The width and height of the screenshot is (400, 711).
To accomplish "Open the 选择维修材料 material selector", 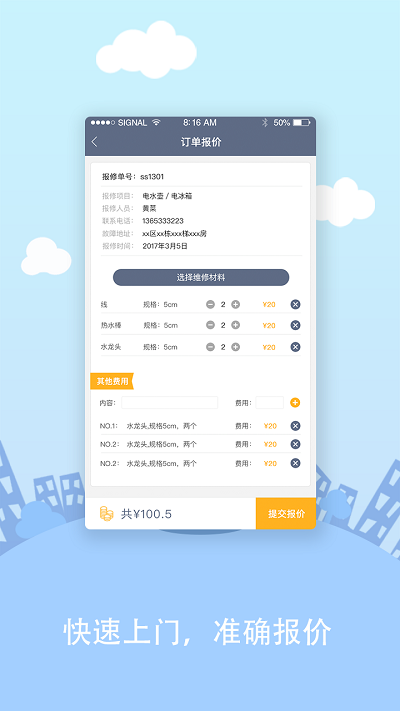I will (201, 278).
